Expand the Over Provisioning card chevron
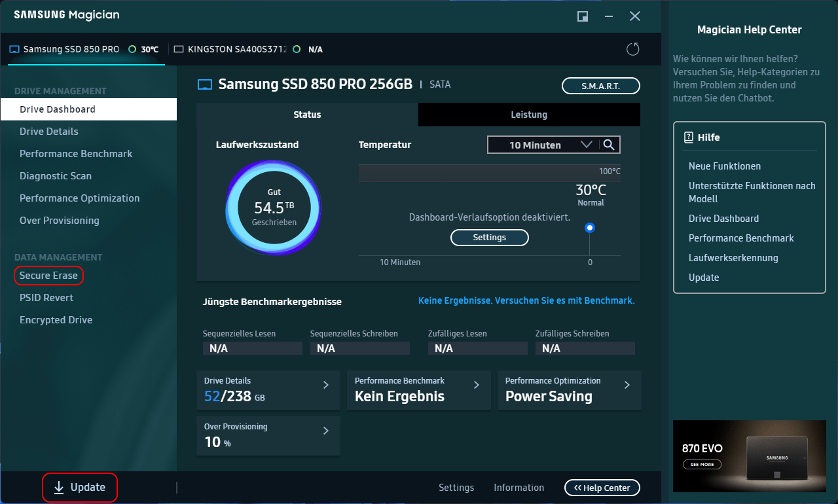 (x=326, y=431)
